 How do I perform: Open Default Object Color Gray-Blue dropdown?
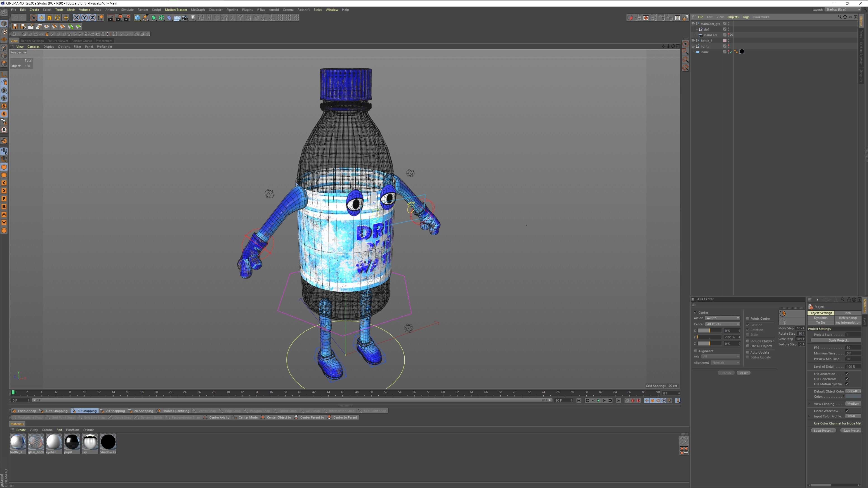pos(853,391)
